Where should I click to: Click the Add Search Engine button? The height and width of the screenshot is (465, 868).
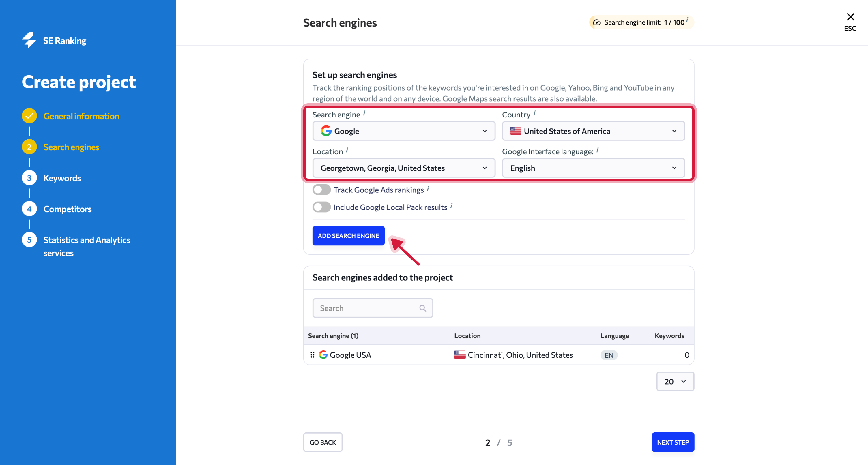click(x=348, y=236)
